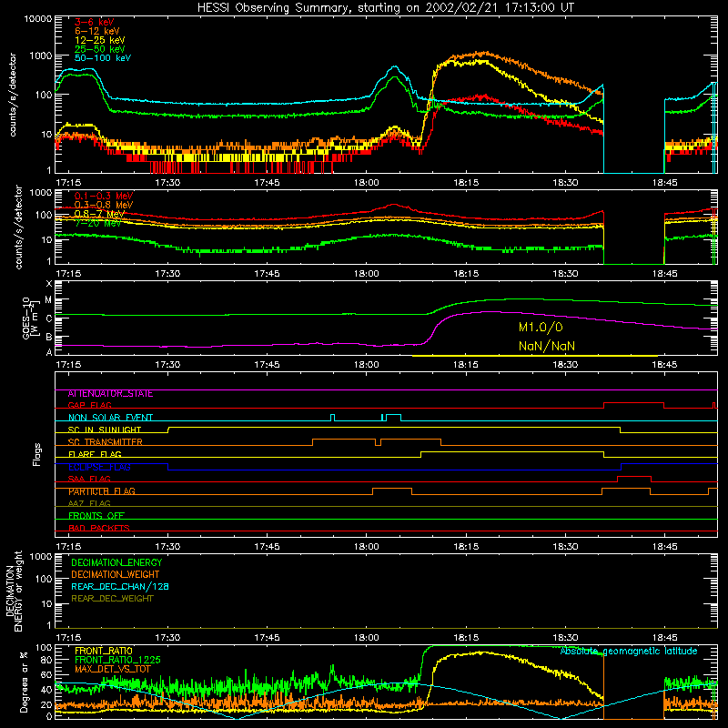This screenshot has width=728, height=728.
Task: Select the 12-25 keV legend label
Action: coord(100,40)
